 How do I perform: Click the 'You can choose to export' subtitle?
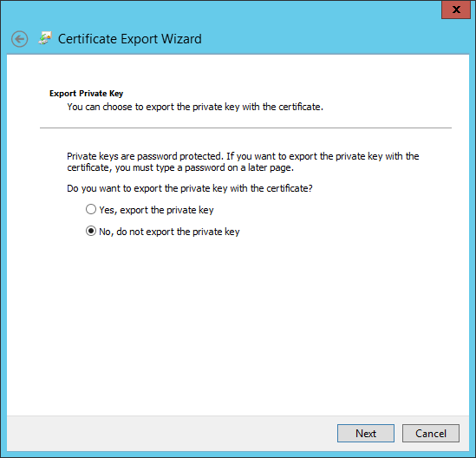(x=195, y=107)
